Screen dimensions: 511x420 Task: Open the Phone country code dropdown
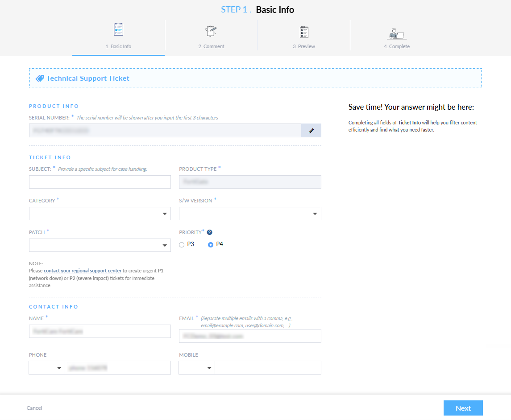(x=47, y=368)
